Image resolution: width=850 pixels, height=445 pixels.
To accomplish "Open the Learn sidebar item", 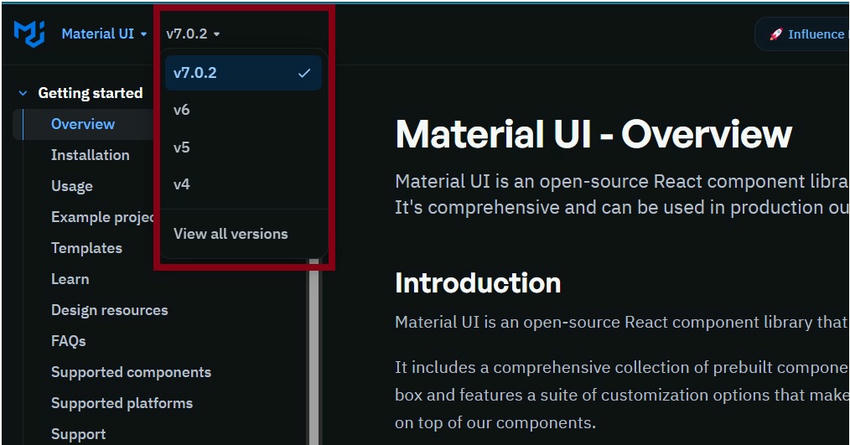I will [x=70, y=279].
